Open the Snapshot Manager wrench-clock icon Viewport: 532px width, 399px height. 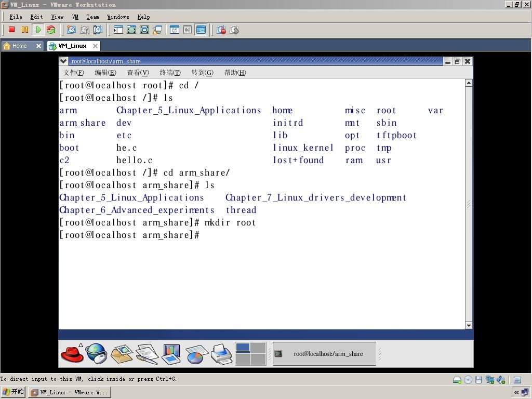(x=97, y=30)
